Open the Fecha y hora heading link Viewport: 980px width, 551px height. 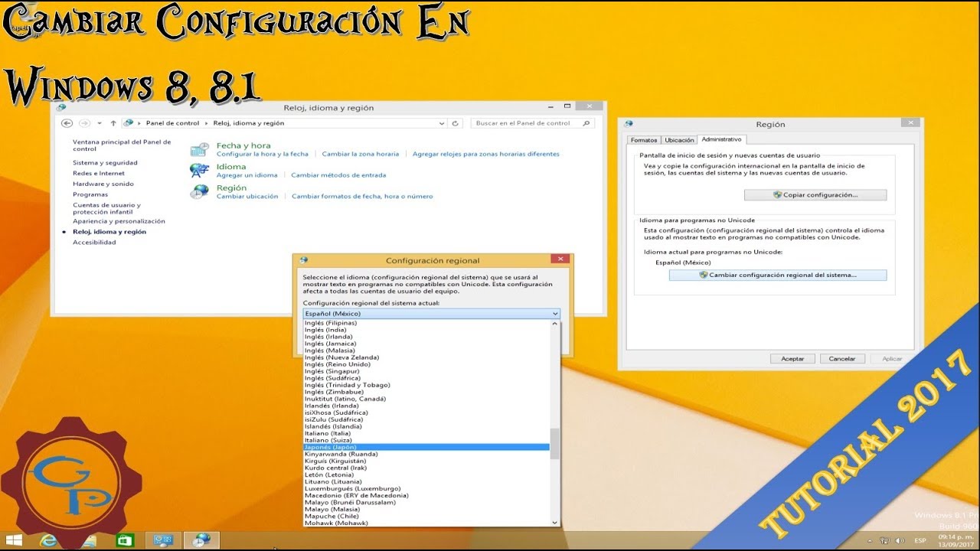(x=243, y=145)
